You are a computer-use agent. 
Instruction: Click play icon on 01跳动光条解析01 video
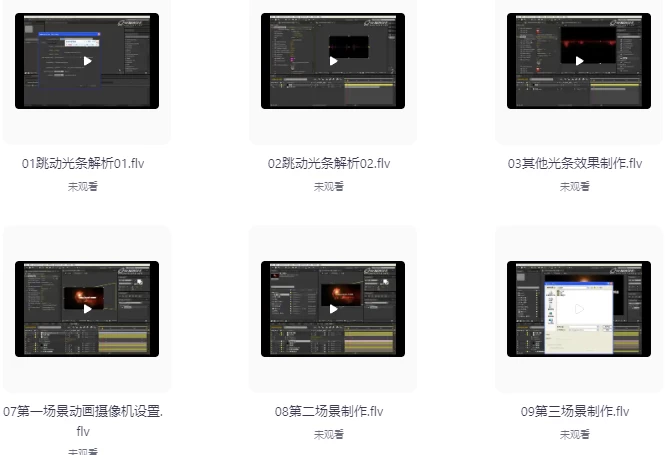pos(87,61)
